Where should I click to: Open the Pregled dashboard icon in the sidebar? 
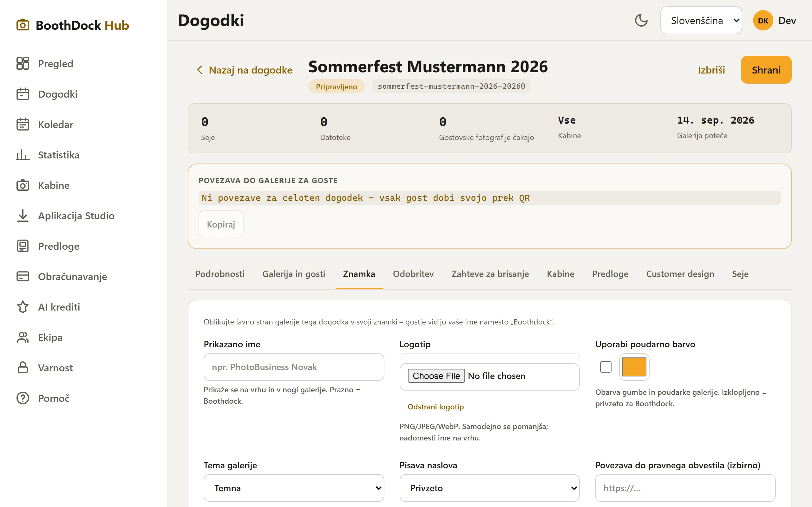[23, 63]
